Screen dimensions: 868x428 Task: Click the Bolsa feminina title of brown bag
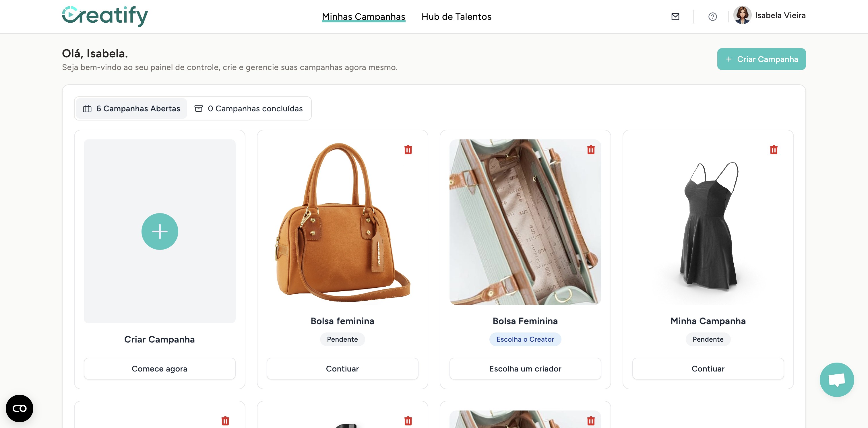coord(342,321)
